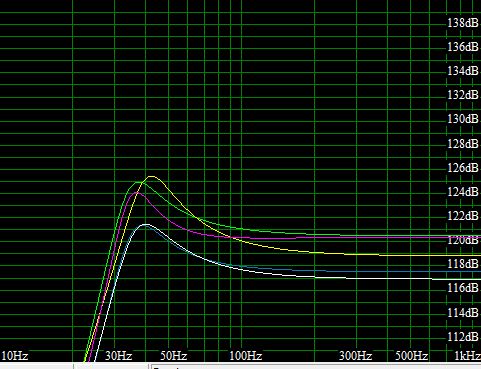Image resolution: width=481 pixels, height=369 pixels.
Task: Select the 300Hz frequency label
Action: [x=356, y=356]
